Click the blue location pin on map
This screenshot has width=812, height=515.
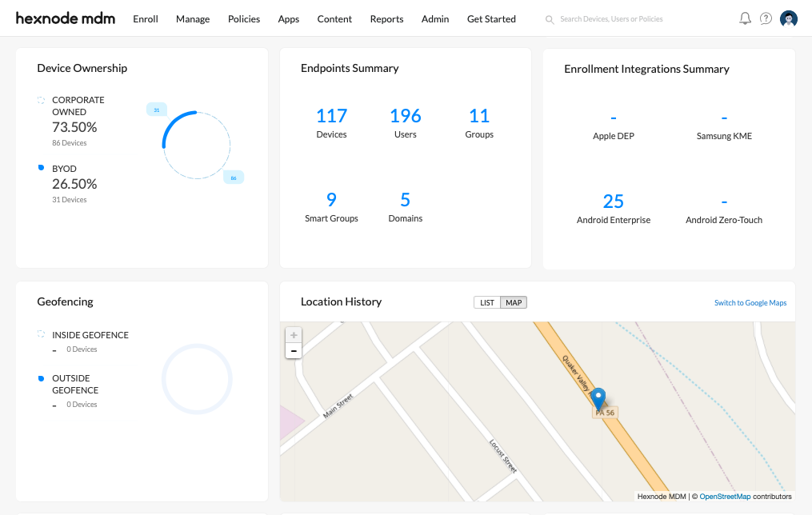click(598, 399)
